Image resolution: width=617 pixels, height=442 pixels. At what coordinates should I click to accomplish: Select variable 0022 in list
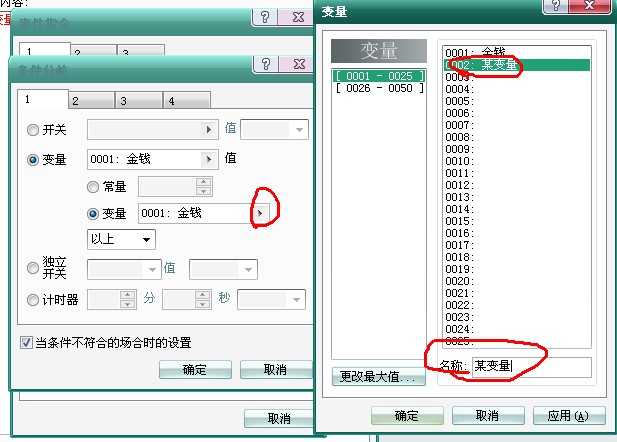point(517,305)
